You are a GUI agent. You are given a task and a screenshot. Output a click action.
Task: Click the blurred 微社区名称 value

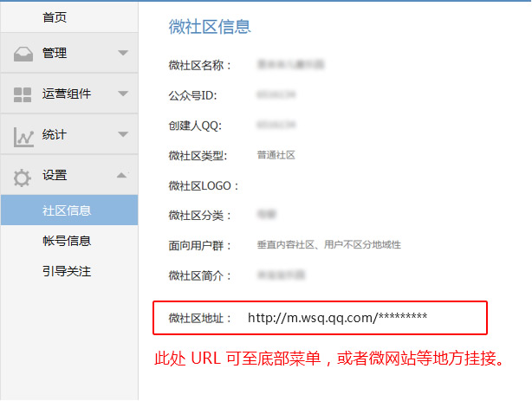(284, 65)
